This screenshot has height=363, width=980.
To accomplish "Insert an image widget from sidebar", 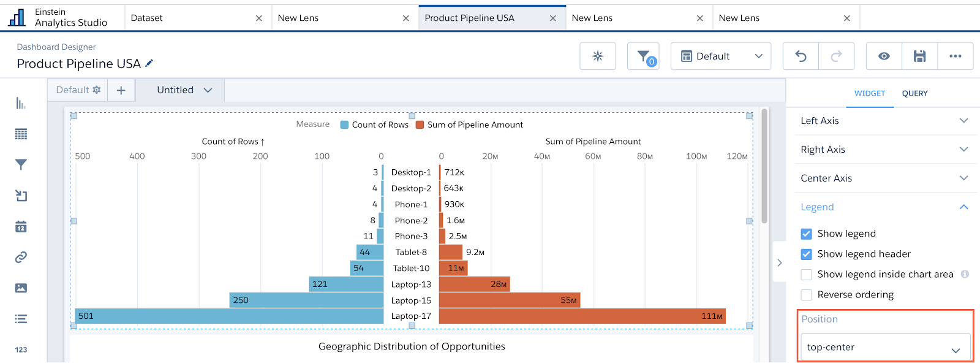I will pyautogui.click(x=21, y=288).
